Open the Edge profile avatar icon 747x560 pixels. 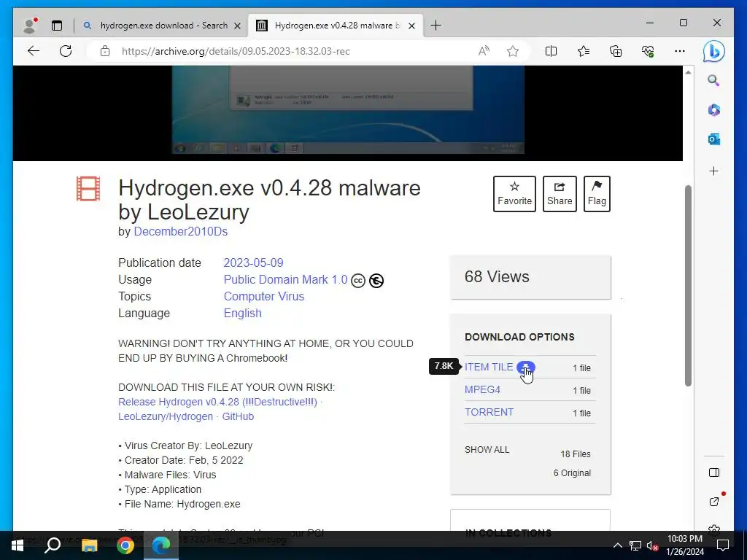tap(30, 26)
